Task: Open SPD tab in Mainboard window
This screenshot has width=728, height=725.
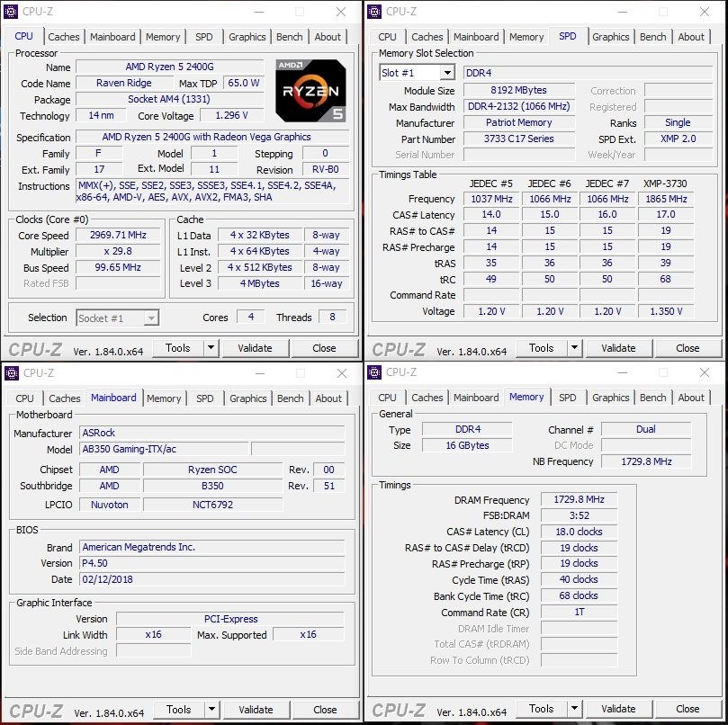Action: click(205, 398)
